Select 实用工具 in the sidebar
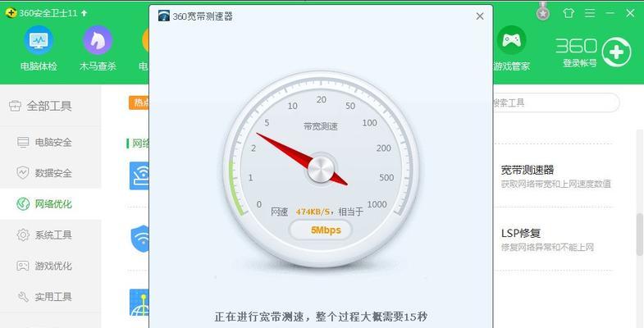This screenshot has height=328, width=644. [50, 296]
